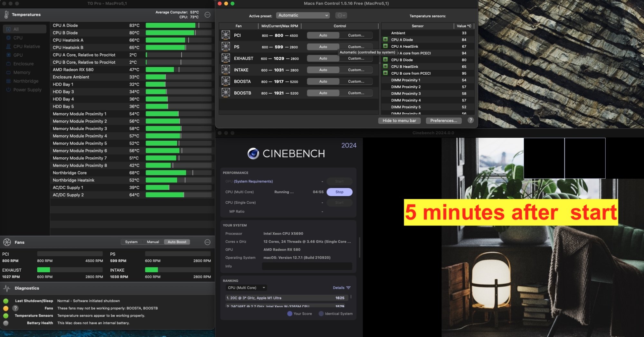Click the chip icon next to CPU A HeatSink sensor

coord(385,46)
